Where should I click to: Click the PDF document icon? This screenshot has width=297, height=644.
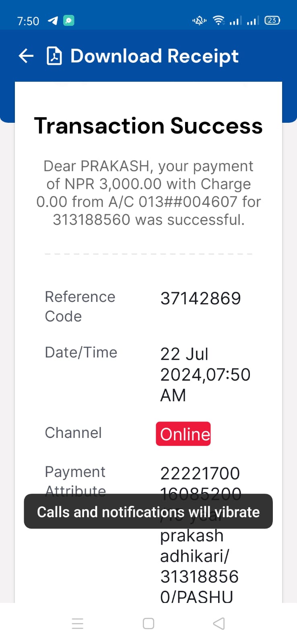click(54, 56)
